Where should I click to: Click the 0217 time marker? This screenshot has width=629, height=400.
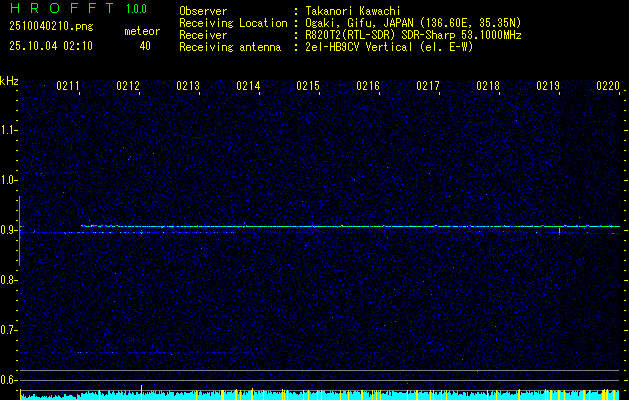428,86
